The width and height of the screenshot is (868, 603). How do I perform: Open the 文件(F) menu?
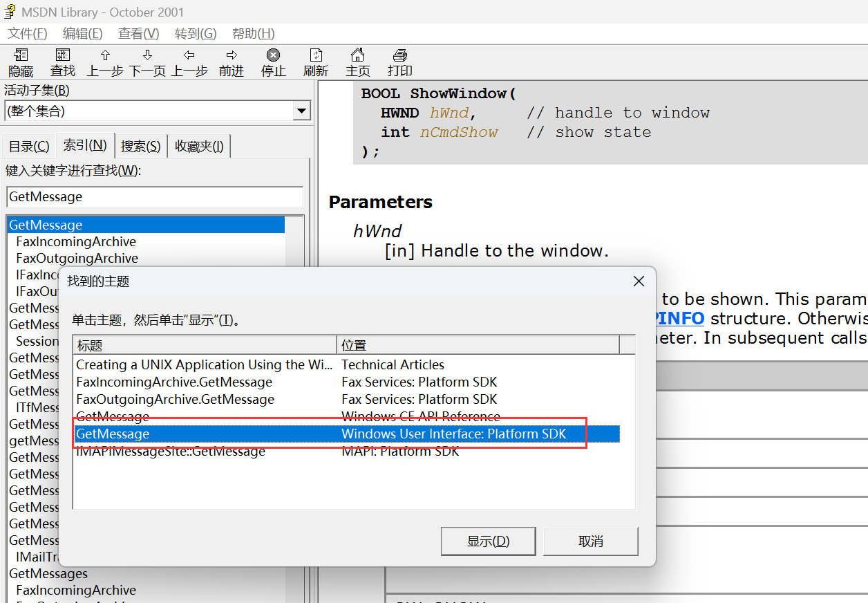(x=28, y=33)
